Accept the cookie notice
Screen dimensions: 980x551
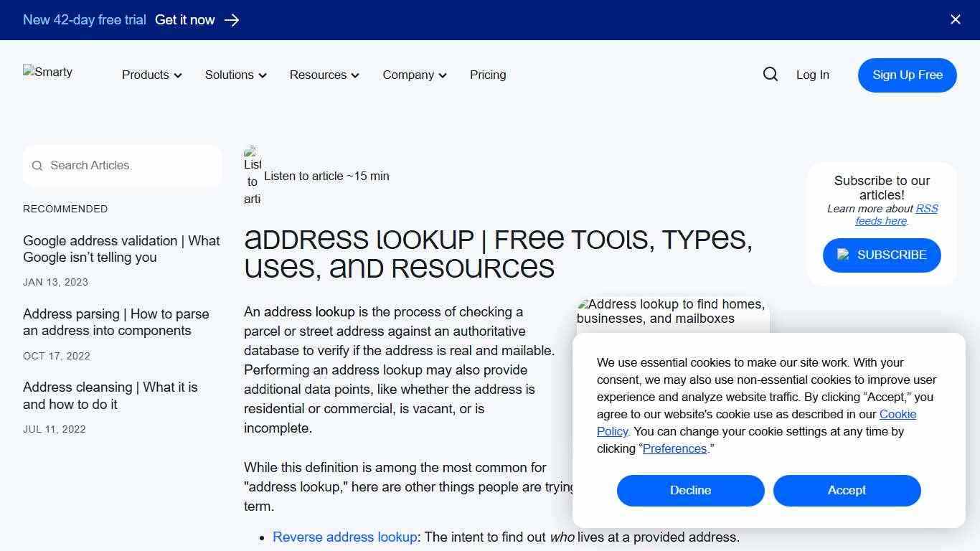tap(847, 490)
